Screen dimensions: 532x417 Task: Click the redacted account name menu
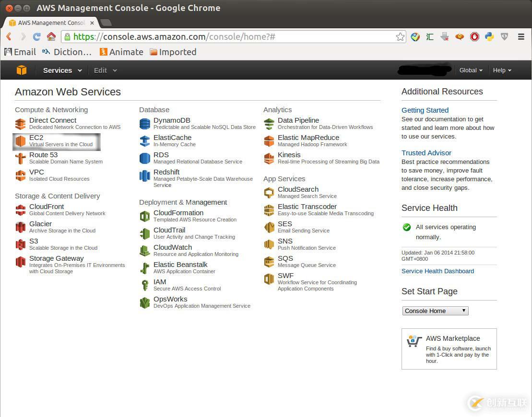coord(425,70)
